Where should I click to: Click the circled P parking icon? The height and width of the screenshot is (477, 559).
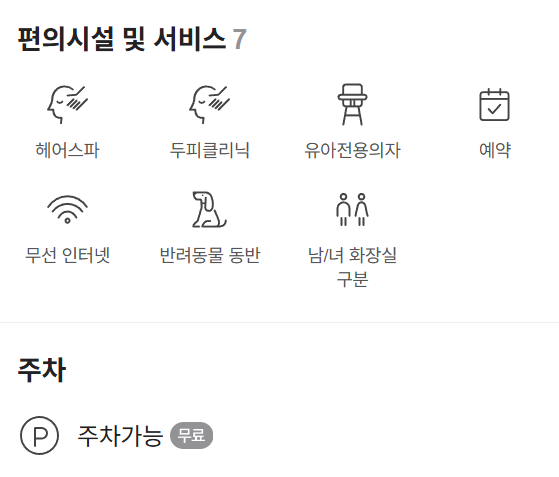tap(39, 435)
